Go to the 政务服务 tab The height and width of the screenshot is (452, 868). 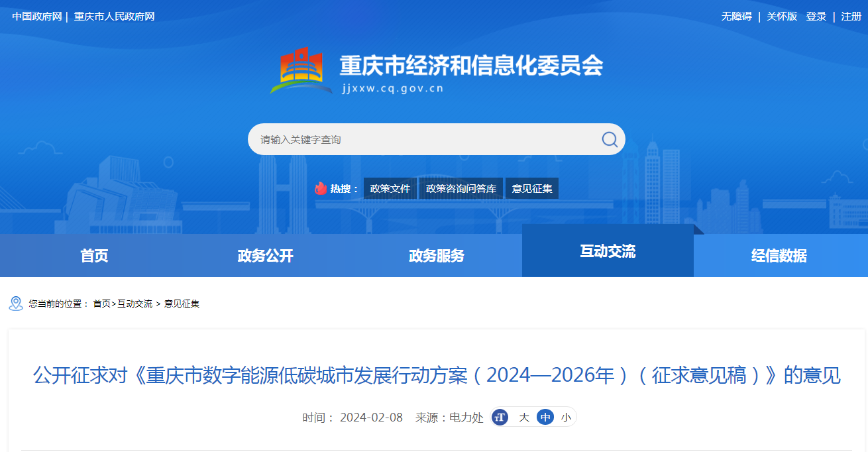[437, 256]
